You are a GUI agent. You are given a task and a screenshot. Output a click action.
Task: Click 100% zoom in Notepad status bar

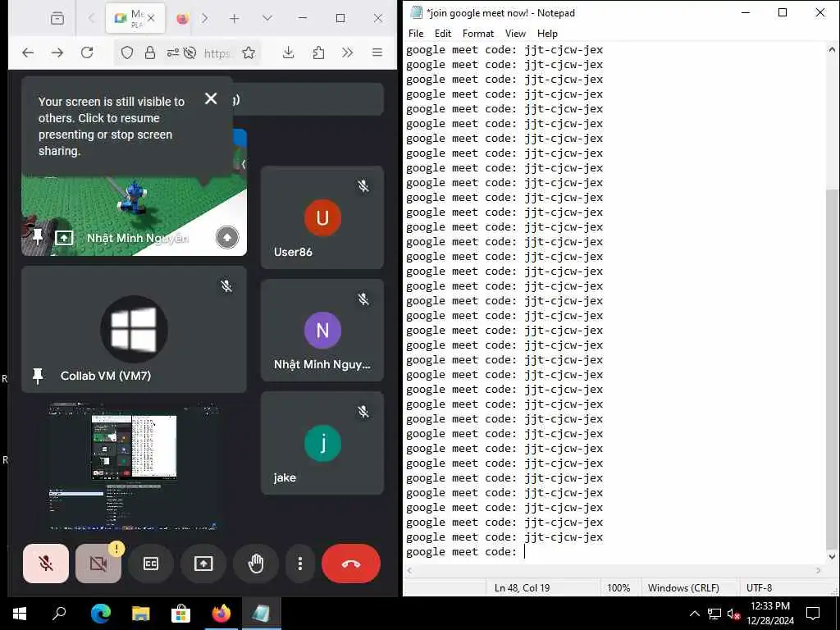(619, 587)
